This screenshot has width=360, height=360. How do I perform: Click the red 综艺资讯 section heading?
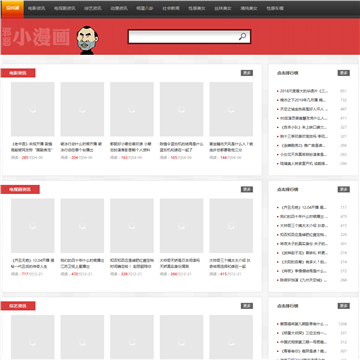click(18, 306)
